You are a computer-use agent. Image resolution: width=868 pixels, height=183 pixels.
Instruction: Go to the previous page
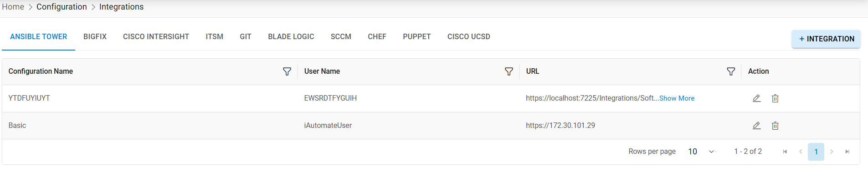point(801,152)
